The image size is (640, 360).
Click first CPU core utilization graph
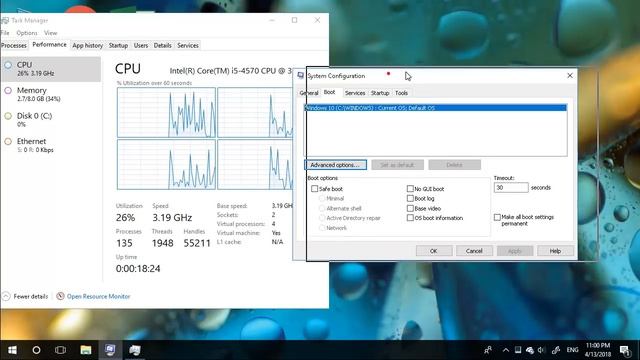click(x=166, y=112)
